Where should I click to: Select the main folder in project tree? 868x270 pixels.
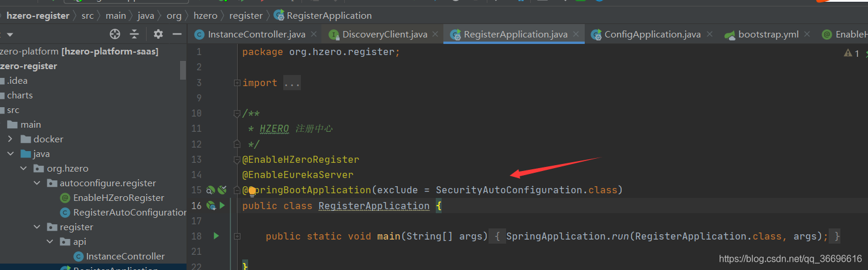tap(30, 125)
